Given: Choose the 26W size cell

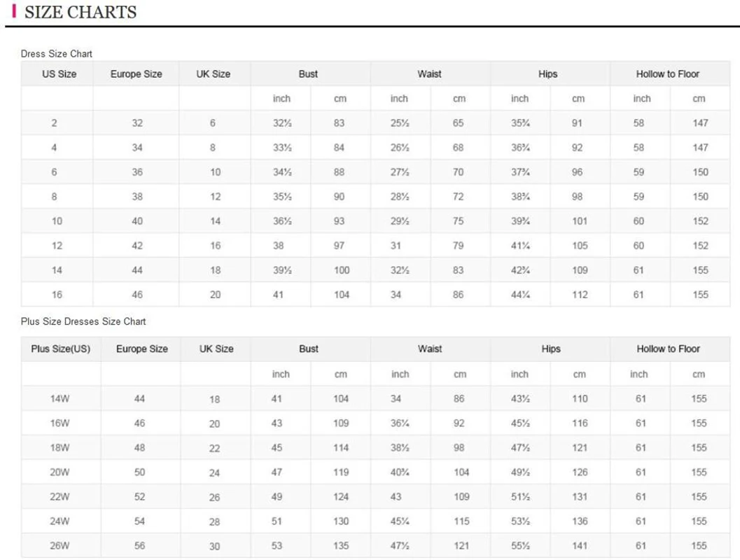Looking at the screenshot, I should click(60, 546).
